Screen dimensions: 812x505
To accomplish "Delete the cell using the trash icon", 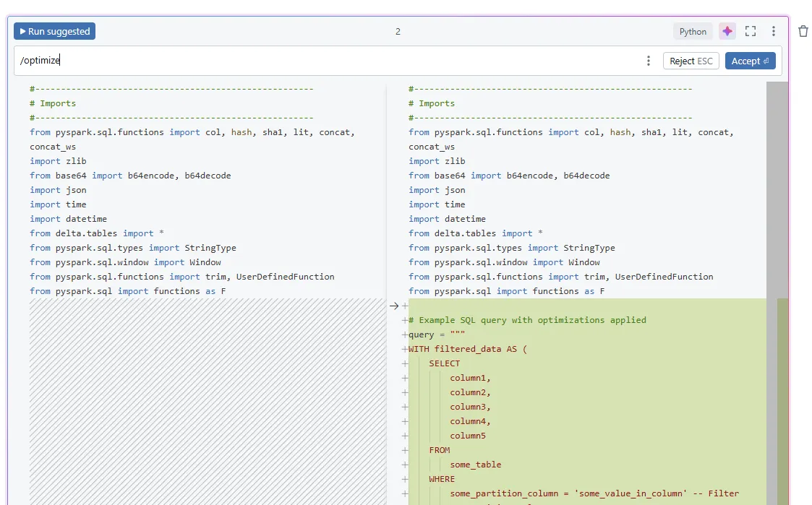I will tap(803, 31).
